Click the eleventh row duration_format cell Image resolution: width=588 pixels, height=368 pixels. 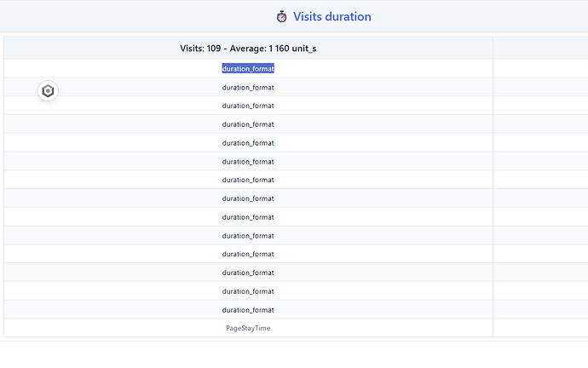pyautogui.click(x=248, y=254)
